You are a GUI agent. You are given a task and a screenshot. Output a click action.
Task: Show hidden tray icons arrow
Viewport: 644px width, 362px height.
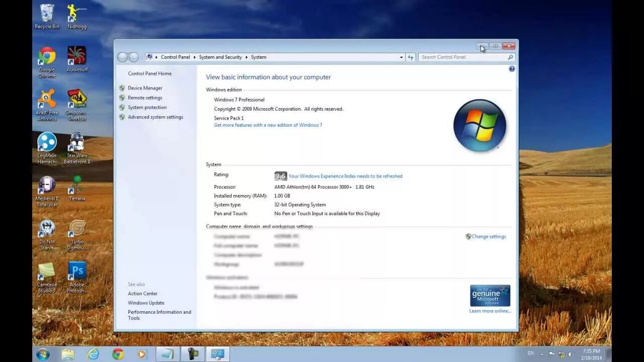[543, 354]
